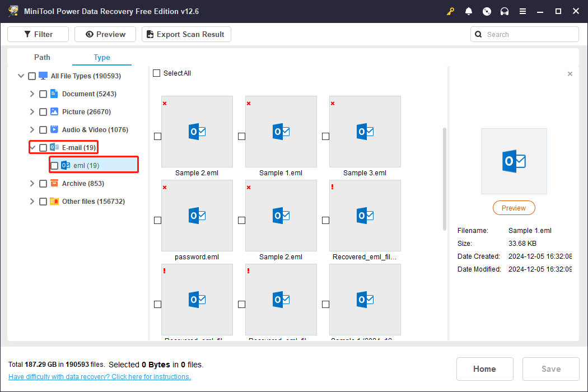Click the license key registration icon
Screen dimensions: 588x392
(x=450, y=11)
